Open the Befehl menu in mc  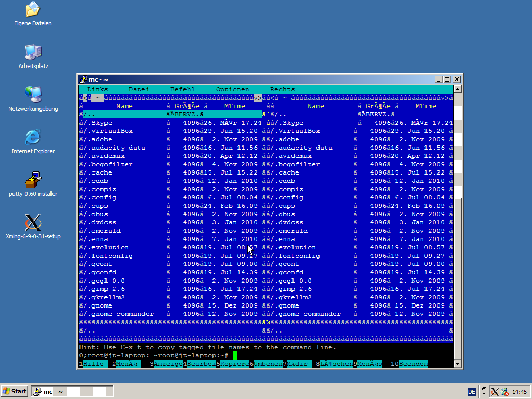[x=182, y=89]
